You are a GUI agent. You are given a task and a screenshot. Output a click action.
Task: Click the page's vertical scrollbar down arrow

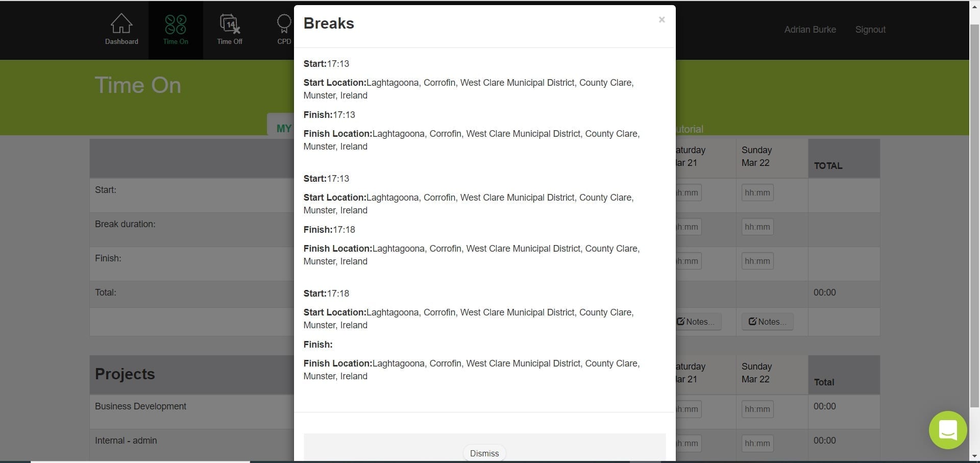[x=974, y=456]
